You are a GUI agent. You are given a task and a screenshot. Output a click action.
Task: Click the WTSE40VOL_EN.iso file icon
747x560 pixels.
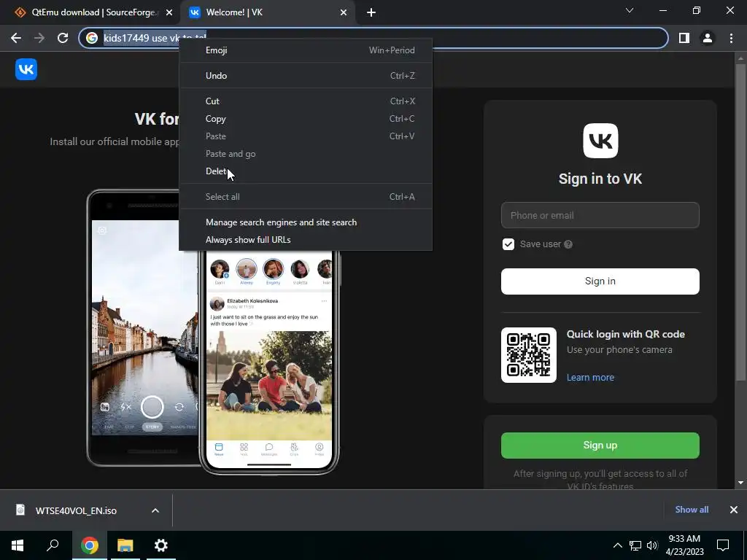point(20,510)
